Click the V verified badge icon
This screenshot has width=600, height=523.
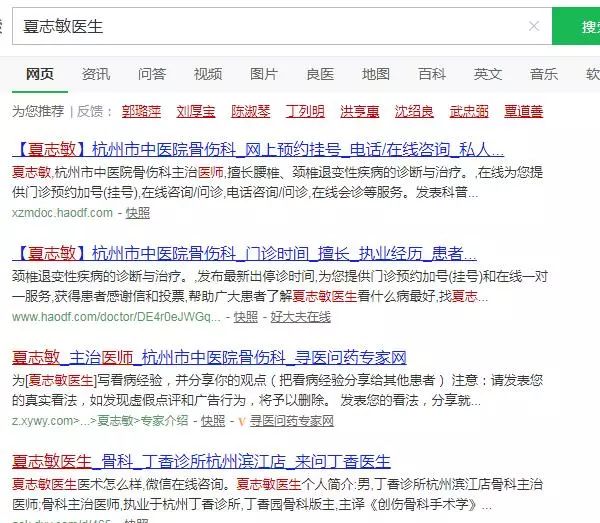pyautogui.click(x=241, y=422)
